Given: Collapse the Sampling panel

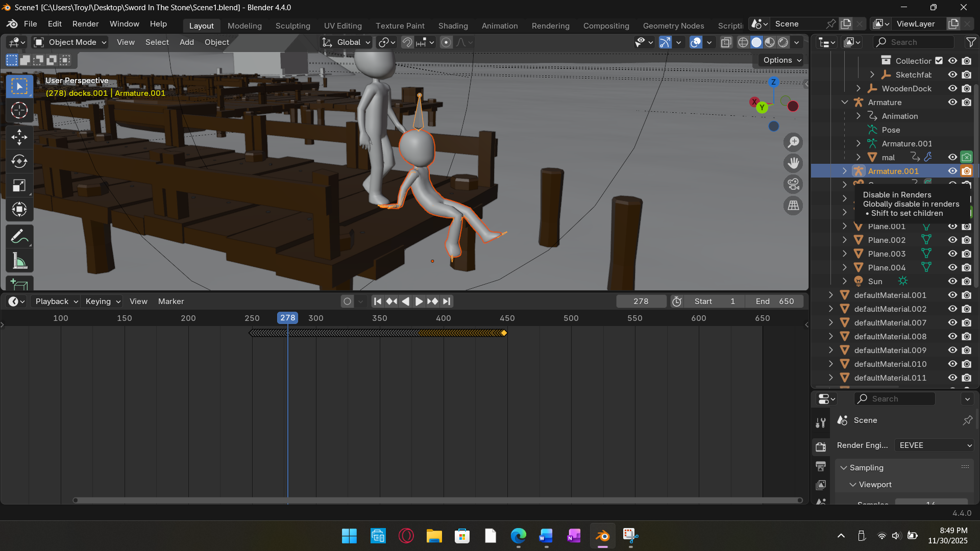Looking at the screenshot, I should point(844,468).
